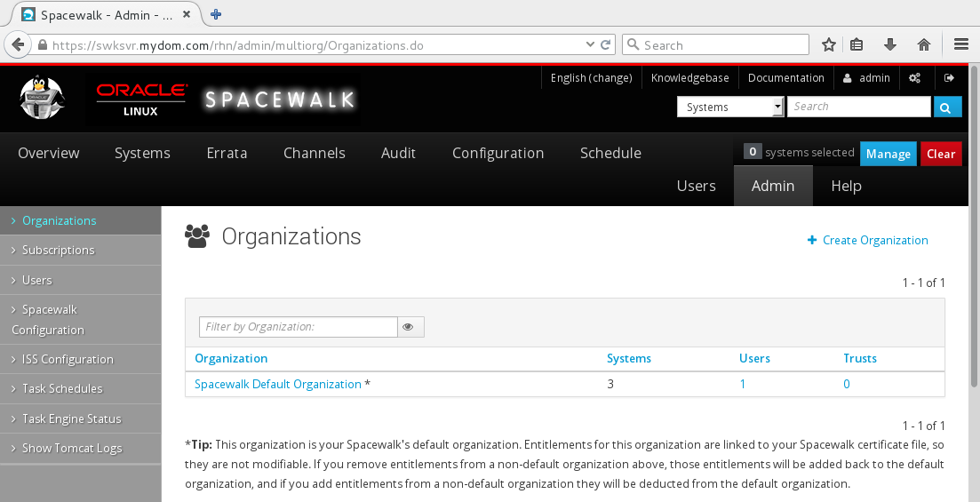Viewport: 980px width, 502px height.
Task: Focus the browser Search box
Action: tap(715, 45)
